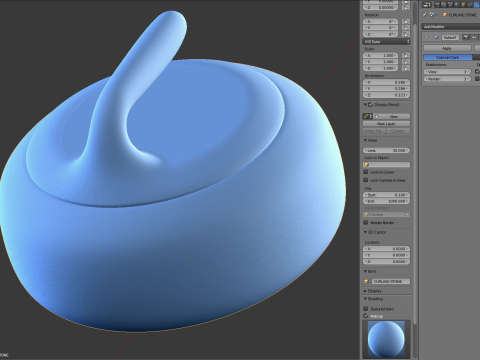Open the Render Layers properties tab icon
The width and height of the screenshot is (480, 360).
click(x=444, y=4)
